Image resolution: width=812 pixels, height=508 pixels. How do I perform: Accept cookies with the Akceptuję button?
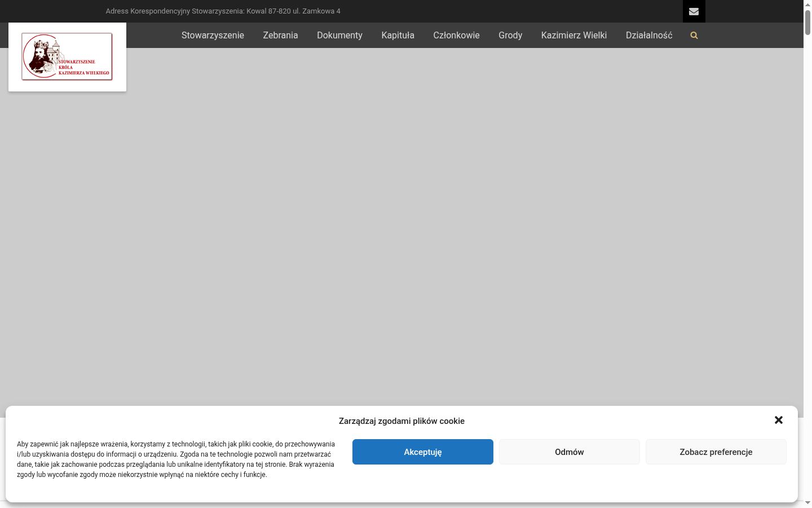click(423, 452)
